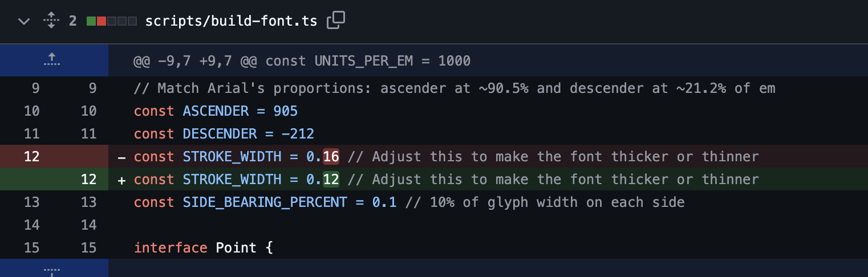
Task: Click the DESCENDER = -212 code line
Action: pos(224,134)
